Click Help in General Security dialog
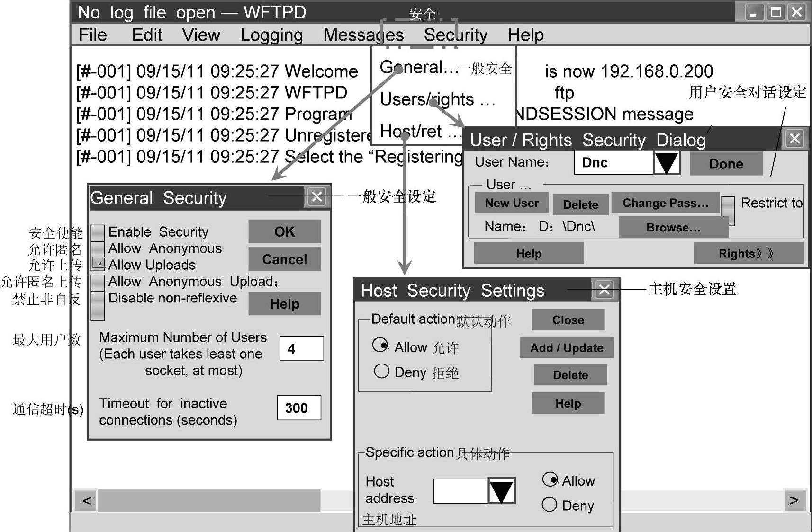 285,304
